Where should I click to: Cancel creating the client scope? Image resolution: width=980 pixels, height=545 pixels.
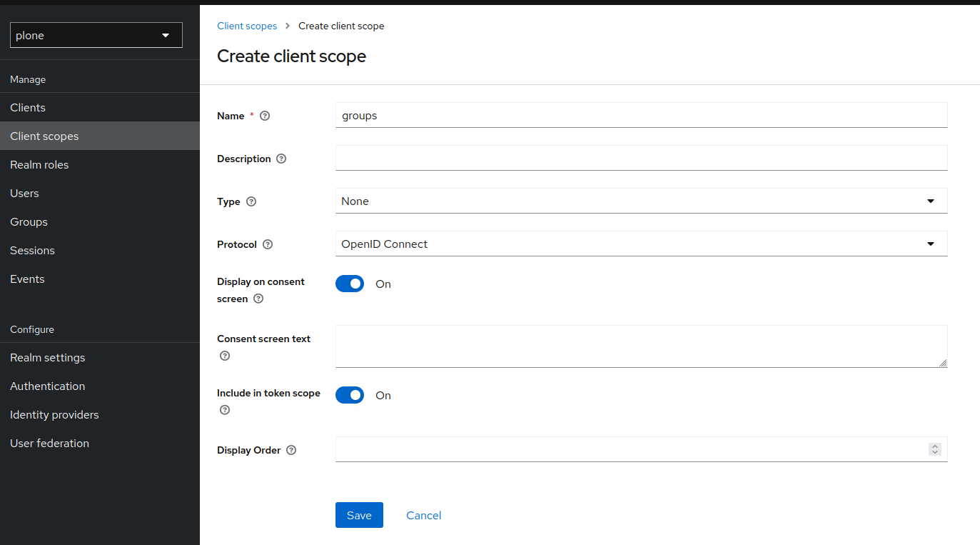423,515
